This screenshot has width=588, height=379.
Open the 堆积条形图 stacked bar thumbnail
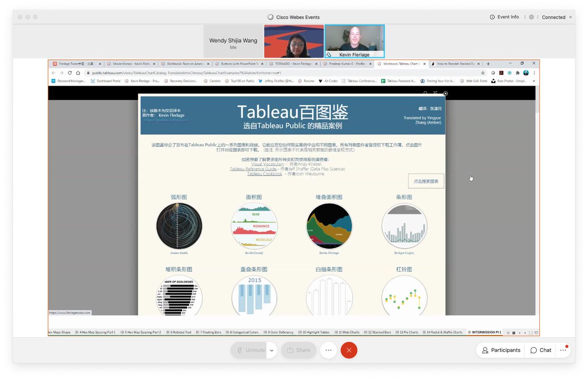(179, 295)
